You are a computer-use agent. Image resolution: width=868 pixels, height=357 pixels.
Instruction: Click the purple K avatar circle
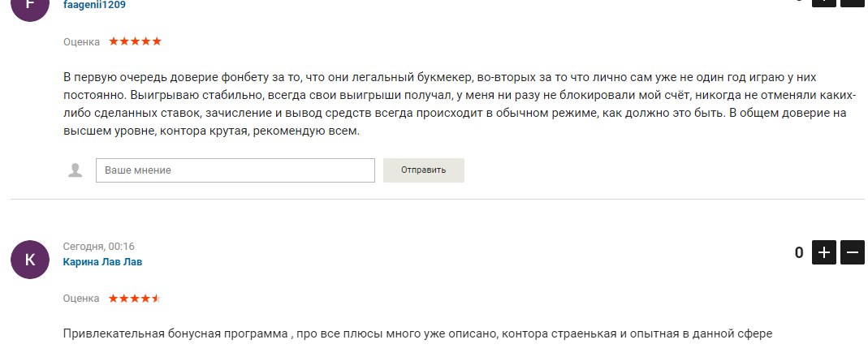[30, 260]
